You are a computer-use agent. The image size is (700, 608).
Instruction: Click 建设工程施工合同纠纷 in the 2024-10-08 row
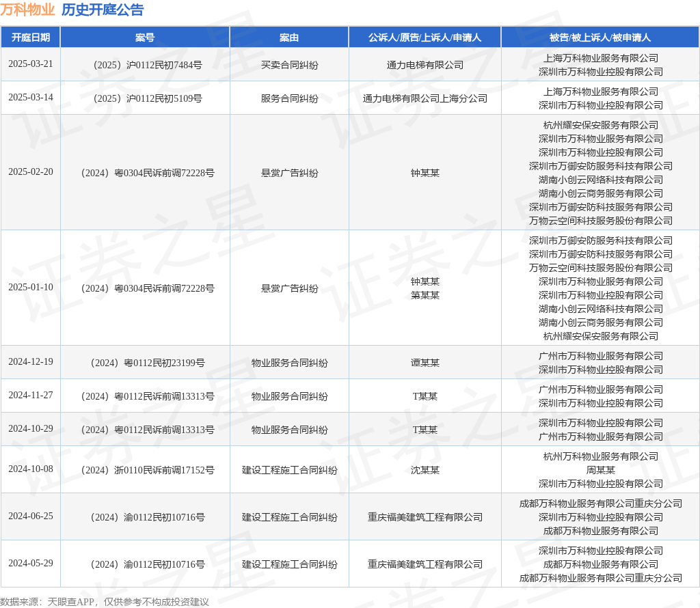(x=289, y=470)
